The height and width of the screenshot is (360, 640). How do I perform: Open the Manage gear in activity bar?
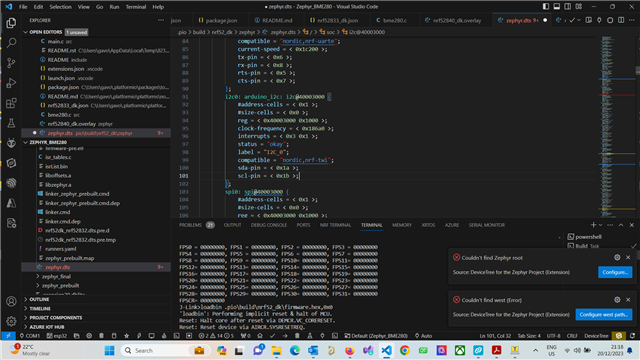tap(11, 321)
